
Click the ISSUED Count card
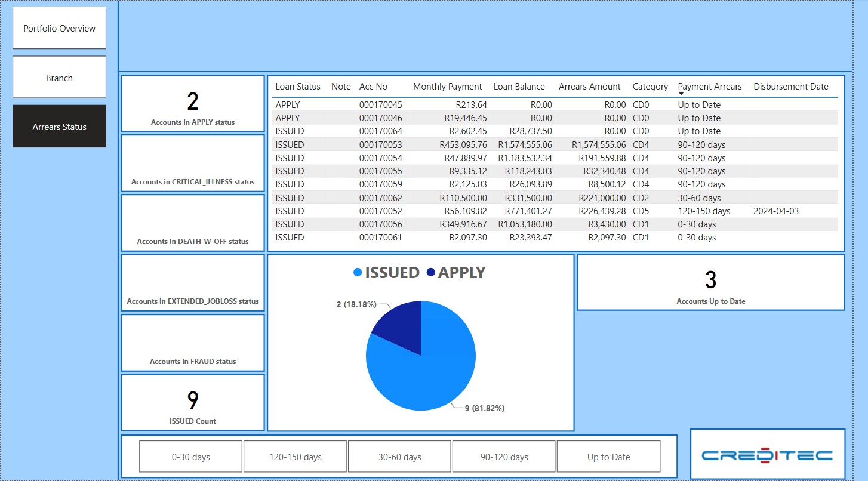(192, 402)
